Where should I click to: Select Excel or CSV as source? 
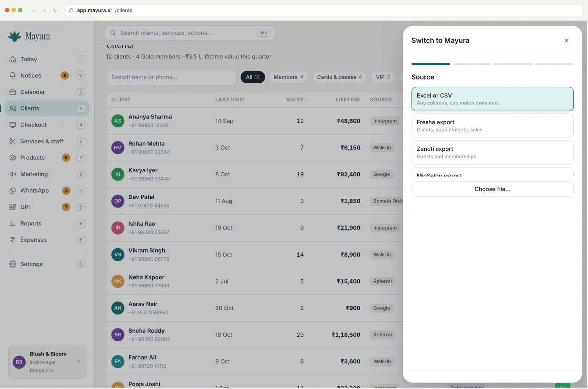click(492, 99)
